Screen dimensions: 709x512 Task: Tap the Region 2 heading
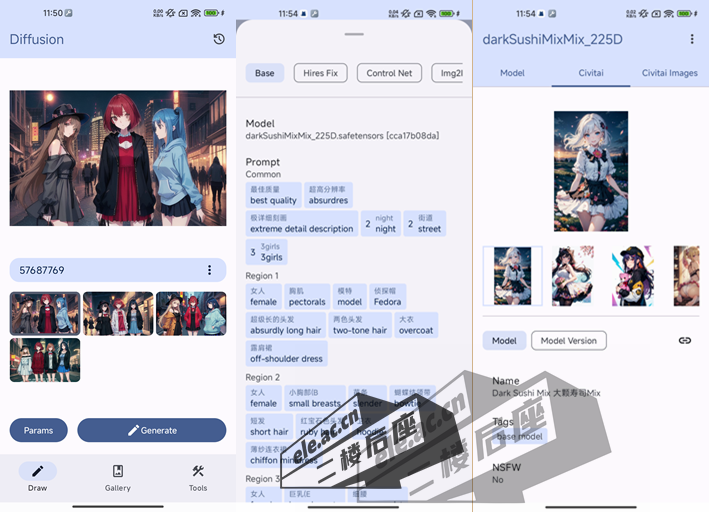(x=263, y=377)
